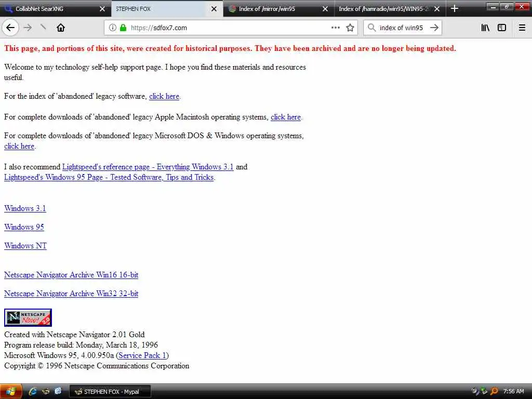This screenshot has width=532, height=399.
Task: Submit the search with the arrow button
Action: tap(434, 28)
